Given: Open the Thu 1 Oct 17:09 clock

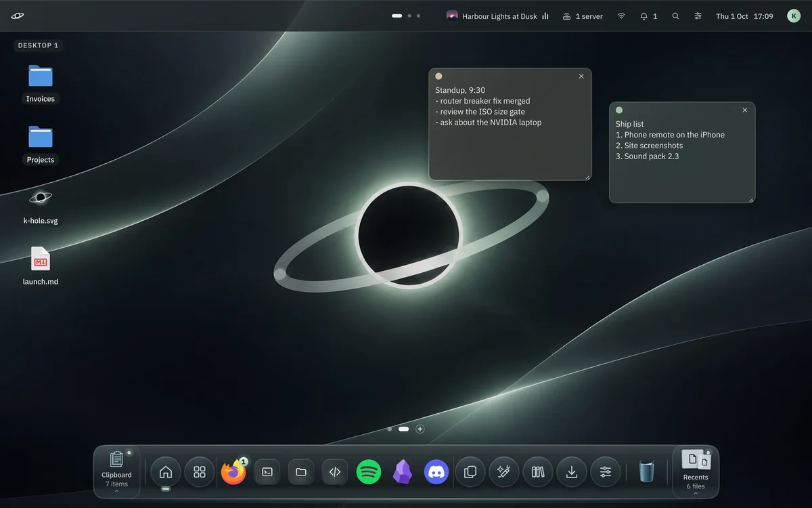Looking at the screenshot, I should tap(744, 16).
